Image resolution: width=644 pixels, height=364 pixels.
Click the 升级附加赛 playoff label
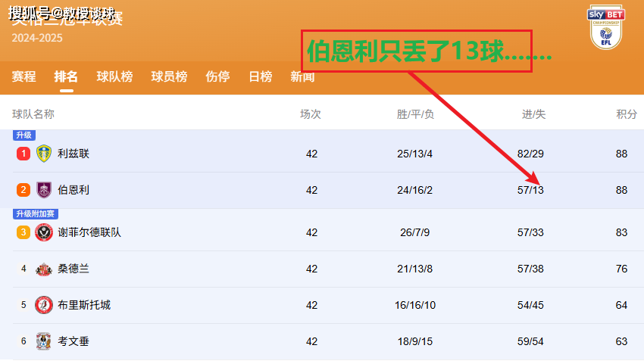[36, 214]
